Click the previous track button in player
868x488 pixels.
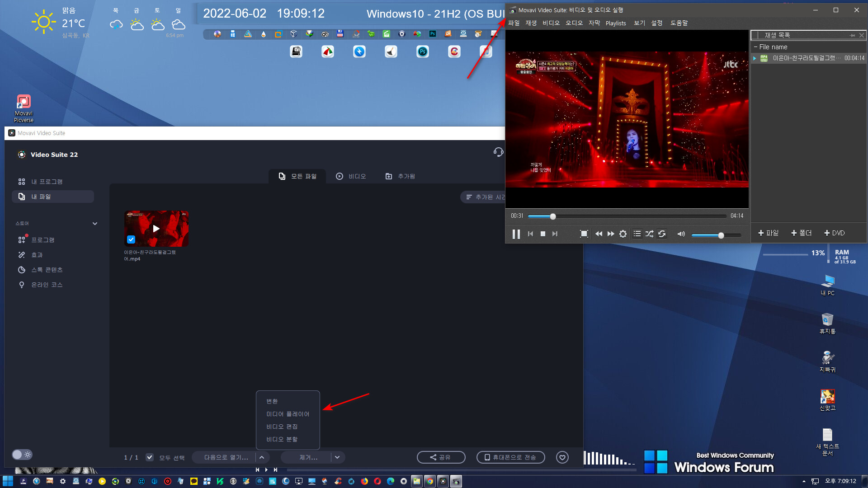pos(530,234)
